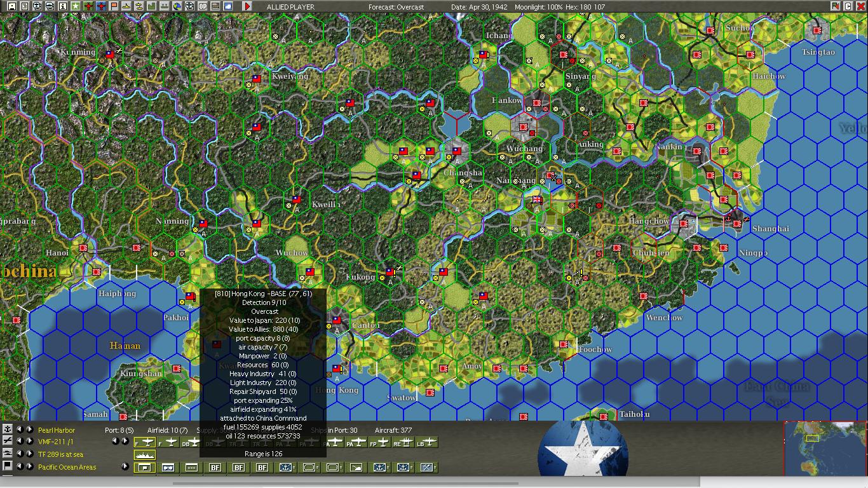
Task: Open the globe toolbar icon
Action: [x=177, y=6]
